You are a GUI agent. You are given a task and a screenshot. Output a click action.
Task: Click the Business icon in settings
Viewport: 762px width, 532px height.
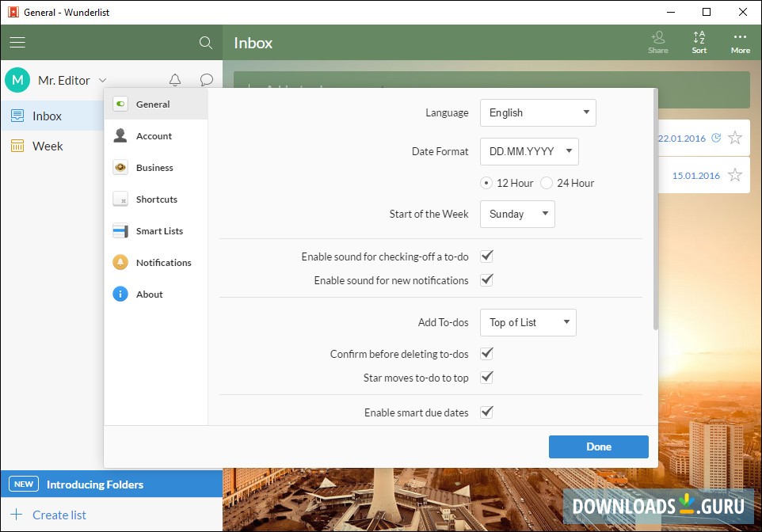point(120,167)
